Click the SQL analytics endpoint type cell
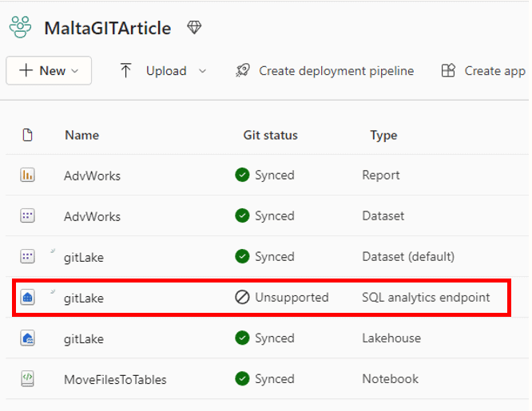532x411 pixels. click(426, 298)
